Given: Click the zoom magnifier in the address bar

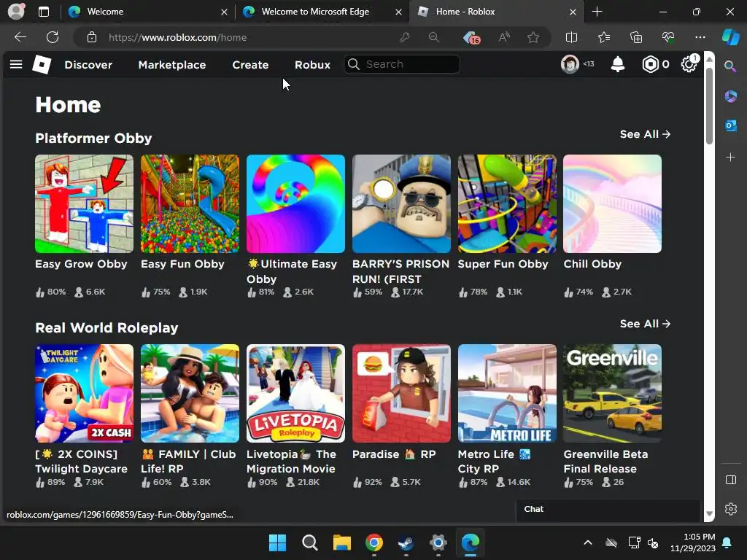Looking at the screenshot, I should pos(433,37).
